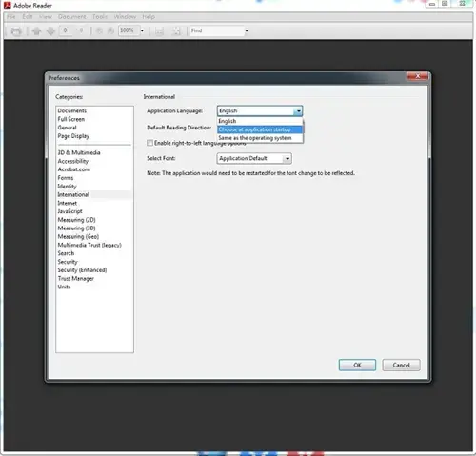
Task: Select JavaScript category
Action: point(70,211)
